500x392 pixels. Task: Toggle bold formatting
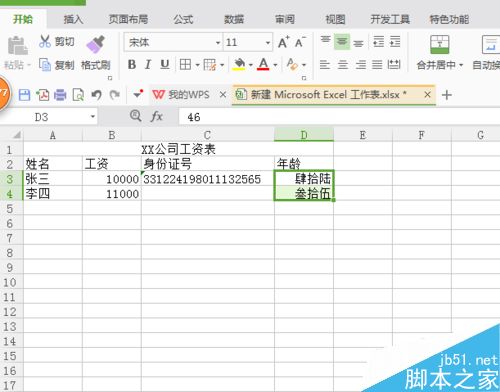(x=132, y=65)
